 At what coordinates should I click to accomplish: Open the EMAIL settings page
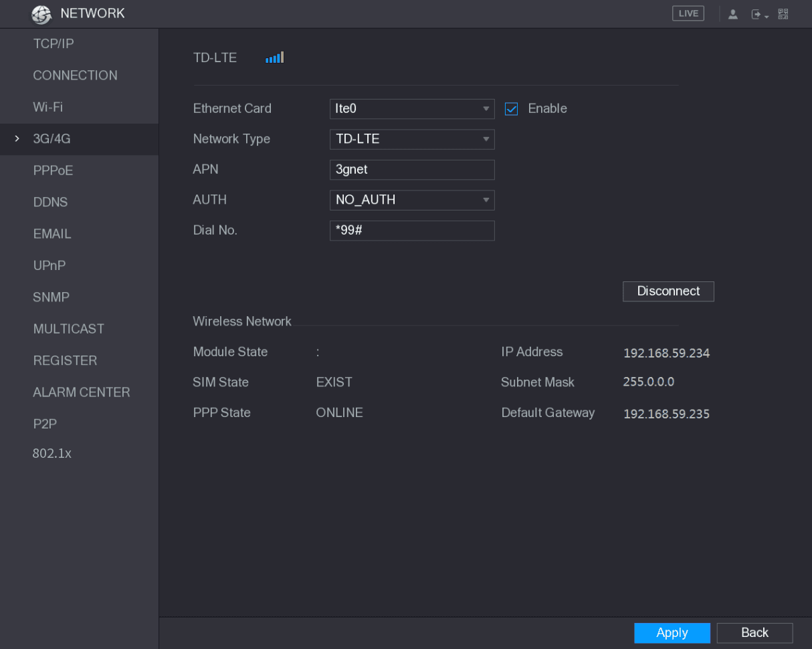pyautogui.click(x=79, y=235)
